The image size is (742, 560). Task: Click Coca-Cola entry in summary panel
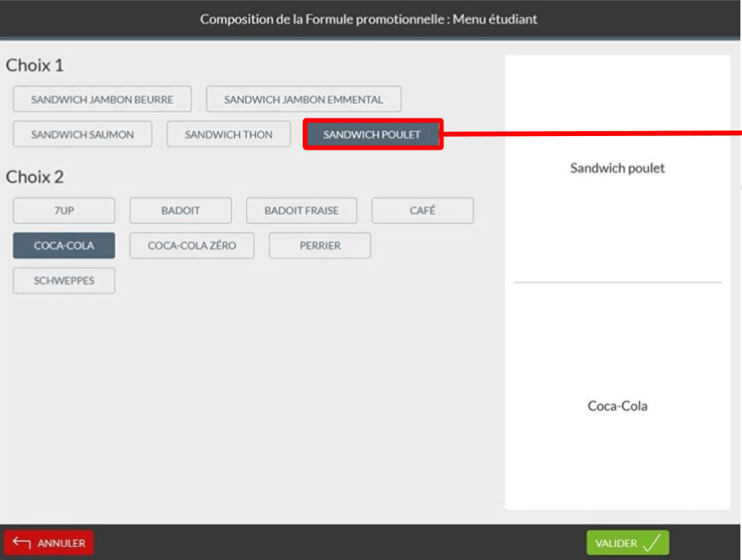coord(617,406)
